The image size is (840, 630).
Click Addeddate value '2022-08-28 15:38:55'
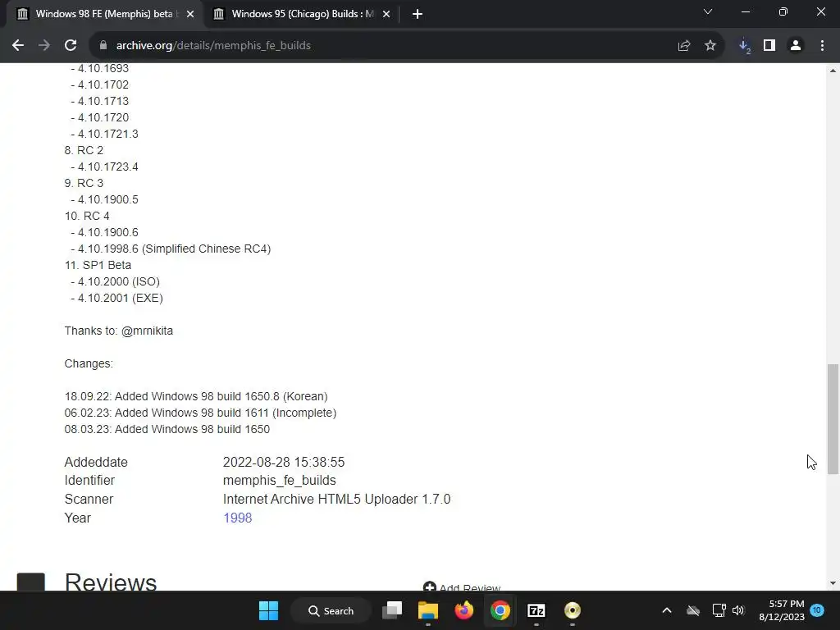coord(283,463)
